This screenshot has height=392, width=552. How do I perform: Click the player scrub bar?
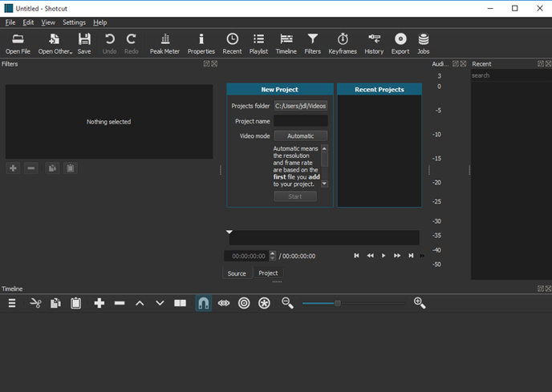(x=324, y=237)
